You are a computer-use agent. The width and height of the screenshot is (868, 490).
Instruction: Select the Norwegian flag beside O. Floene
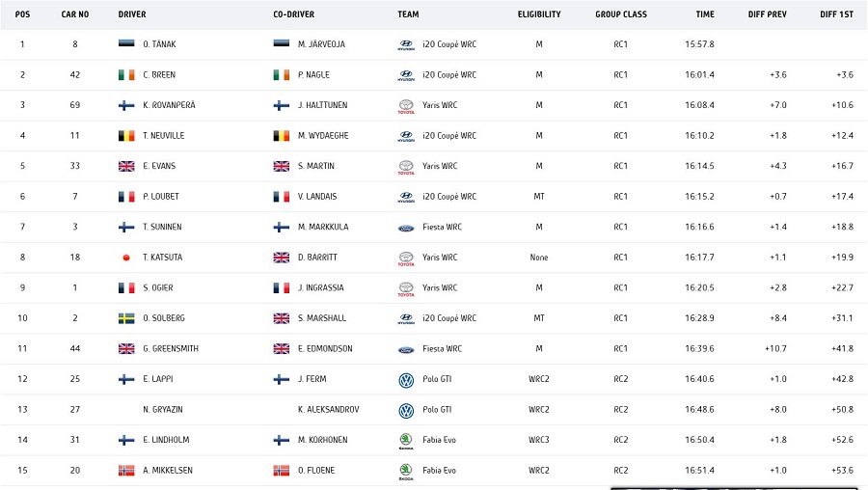pos(282,471)
